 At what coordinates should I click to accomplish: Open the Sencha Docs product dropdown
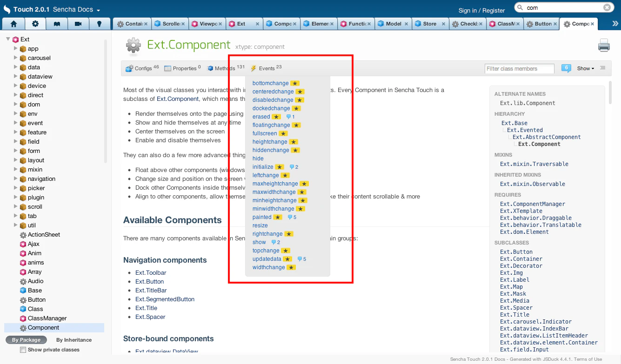pyautogui.click(x=76, y=9)
